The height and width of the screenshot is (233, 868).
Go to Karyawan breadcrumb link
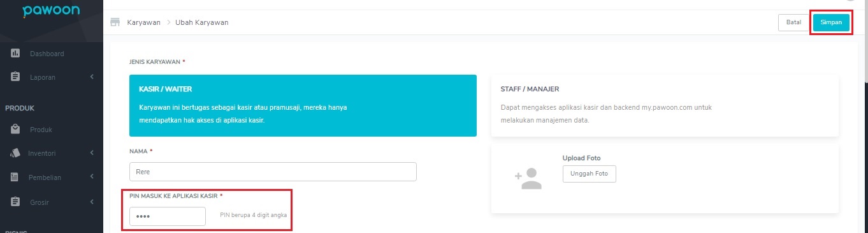click(143, 22)
